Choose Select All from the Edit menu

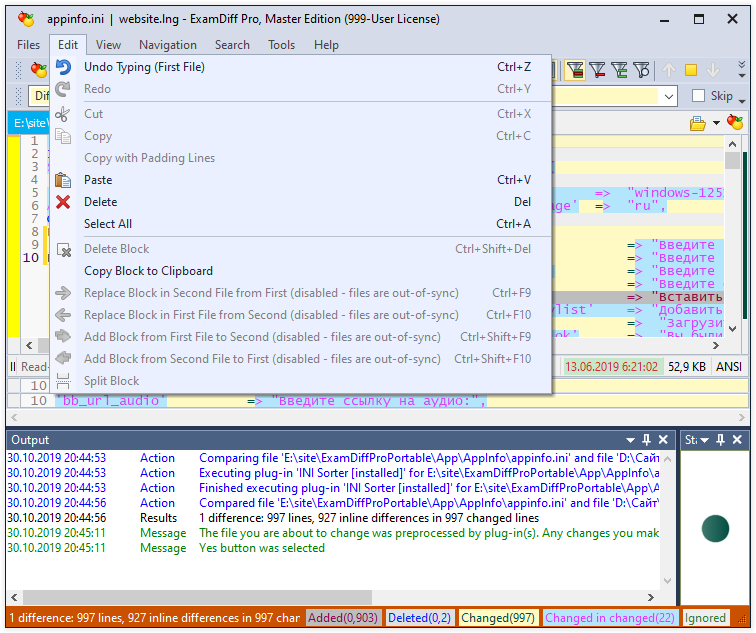(x=300, y=224)
